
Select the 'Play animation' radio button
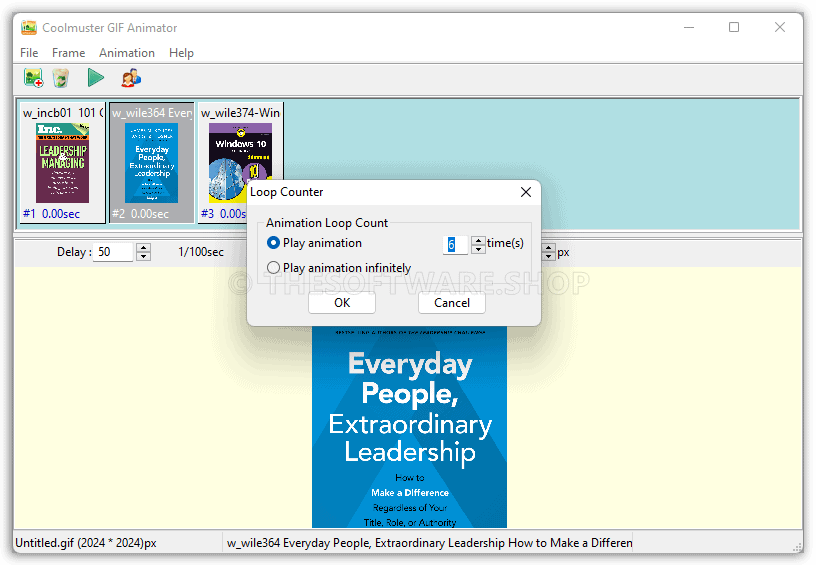tap(274, 243)
